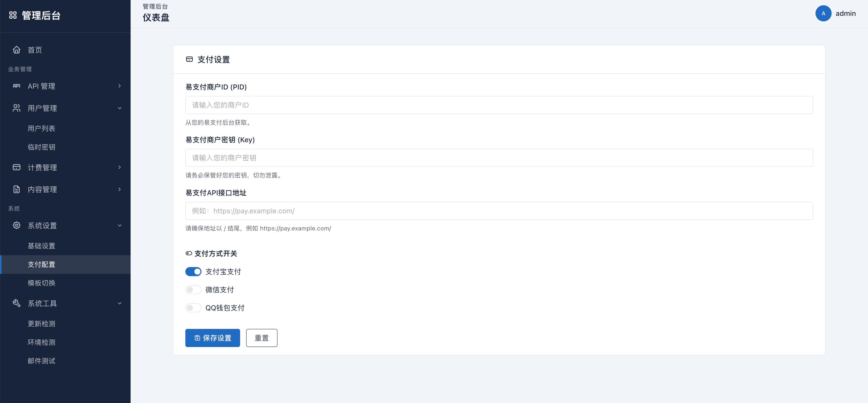
Task: Go to 首页 in sidebar
Action: [x=65, y=50]
